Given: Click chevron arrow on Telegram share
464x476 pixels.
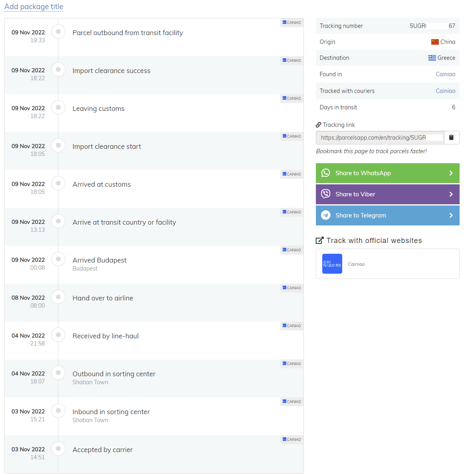Looking at the screenshot, I should pyautogui.click(x=451, y=215).
